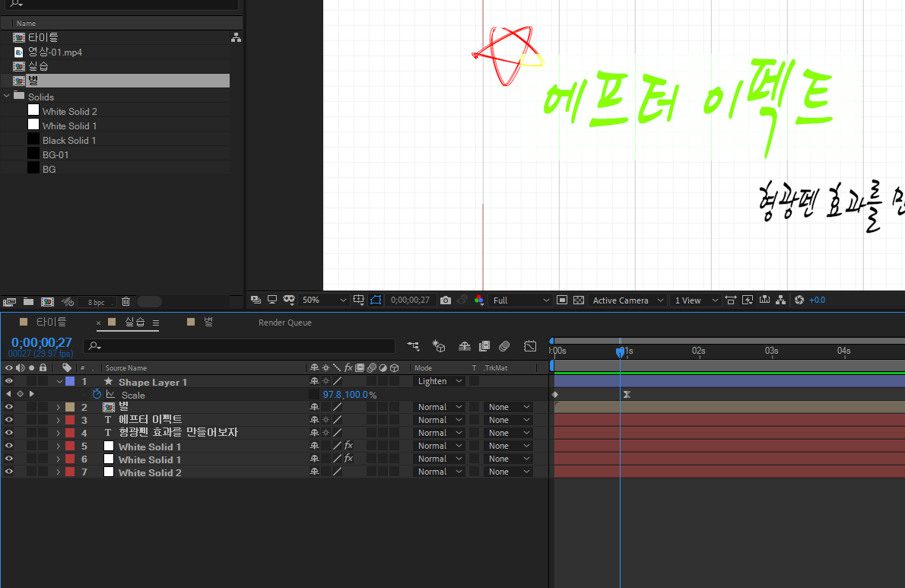Collapse the Solids folder
The image size is (905, 588).
(x=7, y=96)
